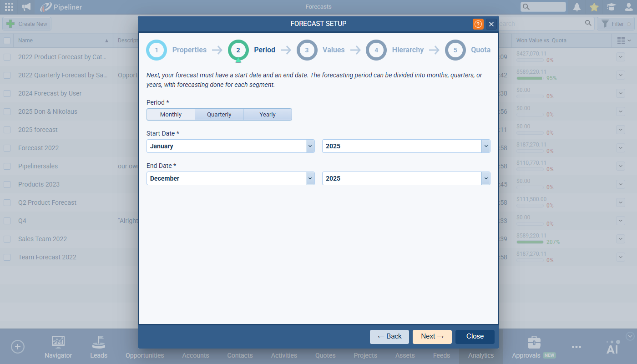637x364 pixels.
Task: Open the Start Date year dropdown
Action: click(485, 146)
